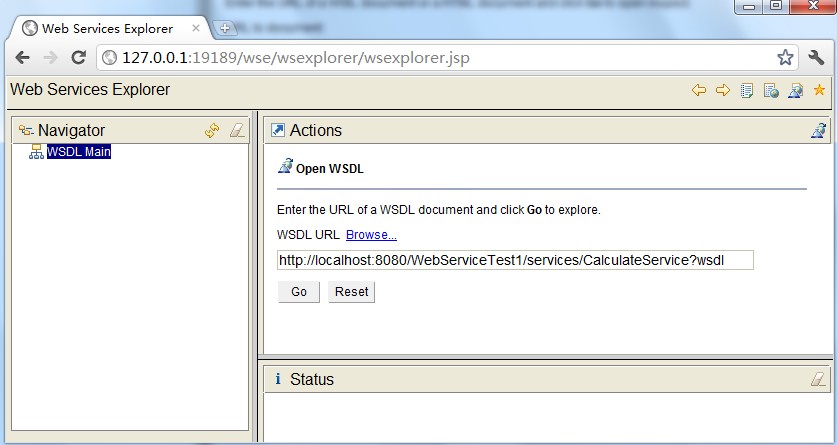Screen dimensions: 837x445
Task: Open the browser wrench settings menu
Action: pos(816,57)
